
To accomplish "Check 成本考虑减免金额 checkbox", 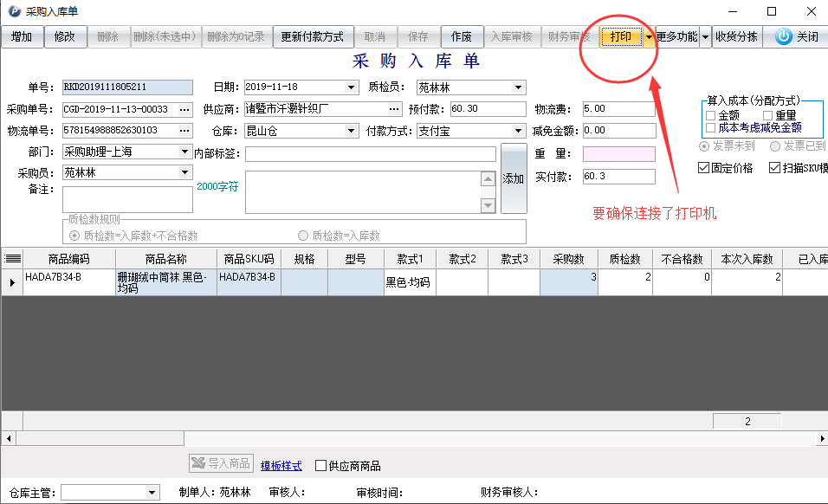I will (x=711, y=127).
